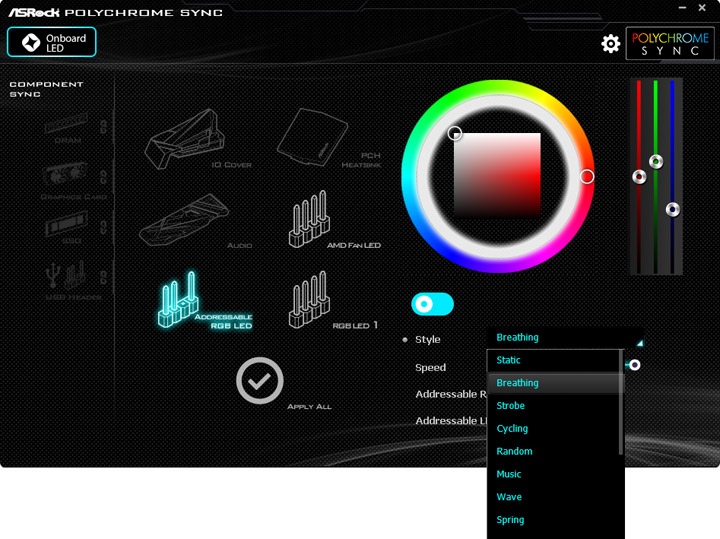Click the SSD component sync icon
720x539 pixels.
[x=67, y=224]
